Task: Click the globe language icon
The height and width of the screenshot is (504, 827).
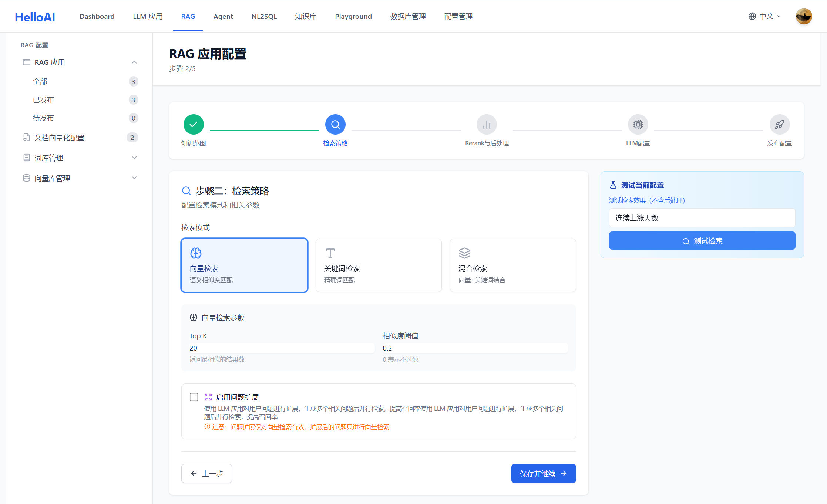Action: [752, 16]
